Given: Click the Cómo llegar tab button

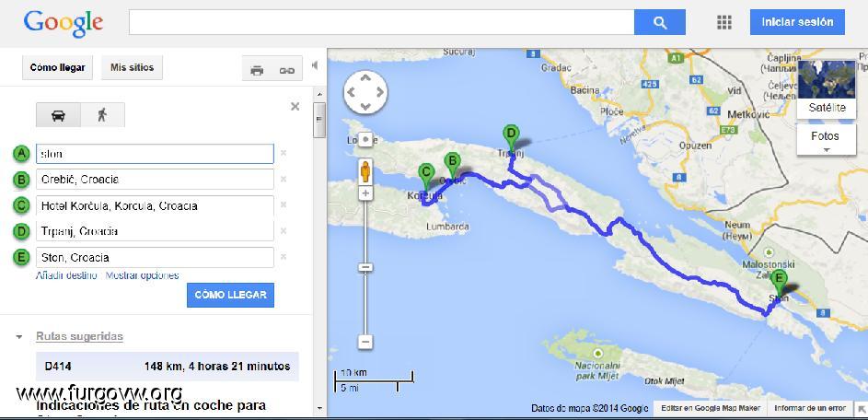Looking at the screenshot, I should coord(58,67).
